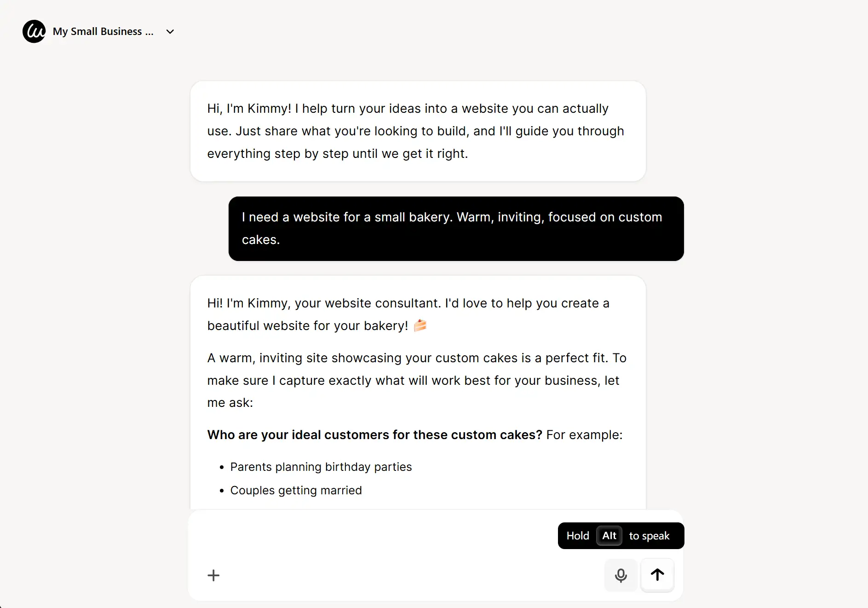This screenshot has width=868, height=608.
Task: Expand the project name dropdown chevron
Action: [x=170, y=32]
